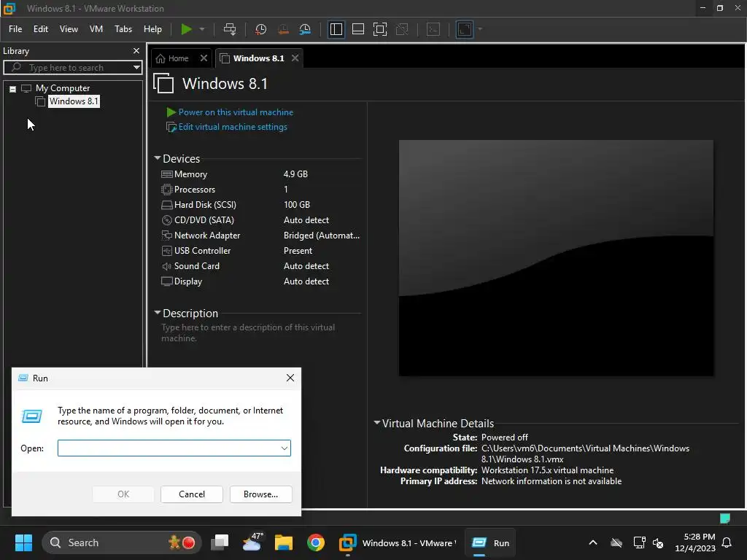Open the File menu
747x560 pixels.
15,29
